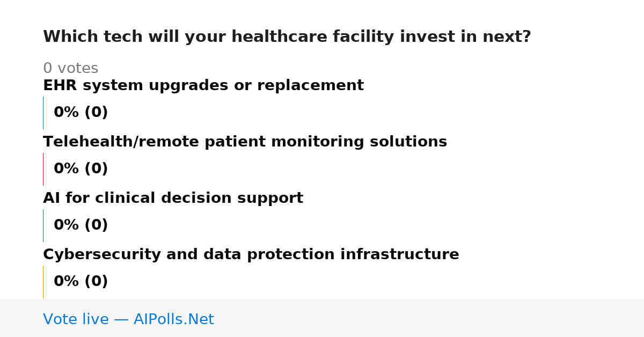This screenshot has height=337, width=644.
Task: Click the poll question heading about healthcare tech
Action: [287, 37]
